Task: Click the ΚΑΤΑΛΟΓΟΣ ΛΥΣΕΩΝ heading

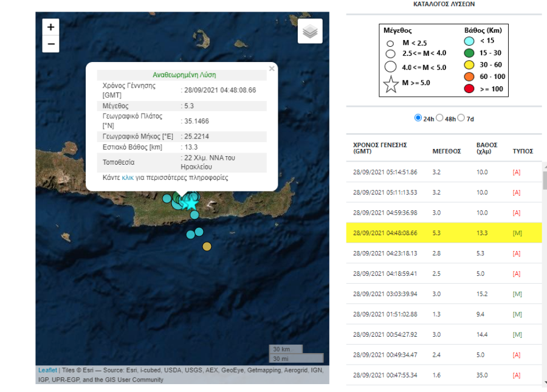Action: [444, 4]
